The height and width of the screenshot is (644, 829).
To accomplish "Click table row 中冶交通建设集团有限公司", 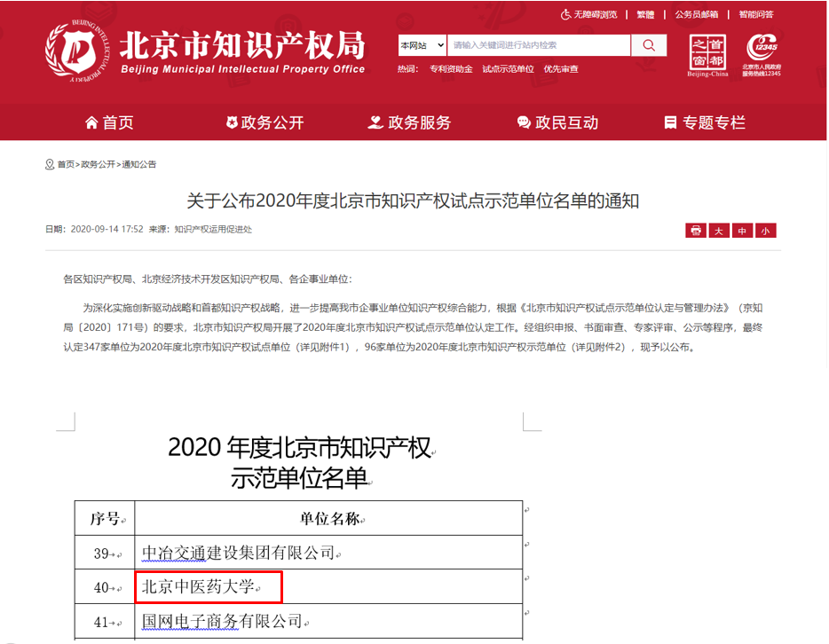I will pyautogui.click(x=328, y=553).
